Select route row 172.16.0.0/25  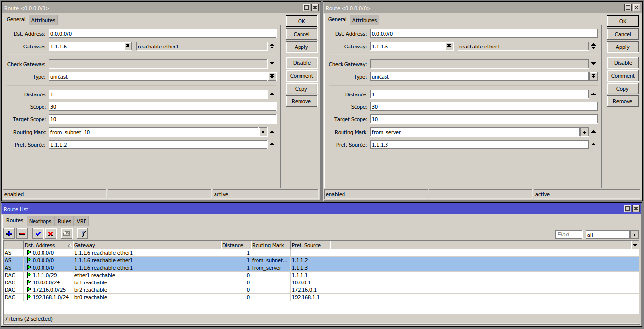click(x=321, y=290)
